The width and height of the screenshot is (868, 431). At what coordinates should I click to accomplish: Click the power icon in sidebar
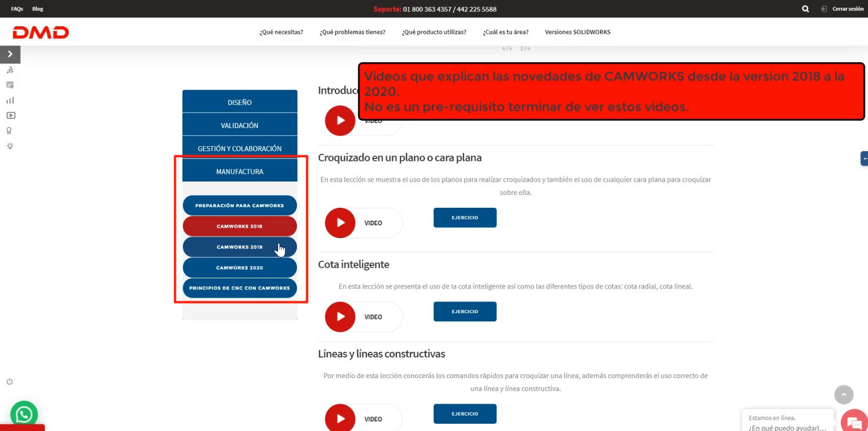coord(9,382)
